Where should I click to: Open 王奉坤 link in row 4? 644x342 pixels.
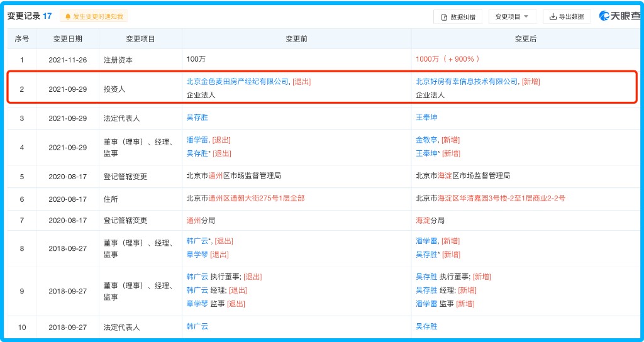[x=426, y=153]
